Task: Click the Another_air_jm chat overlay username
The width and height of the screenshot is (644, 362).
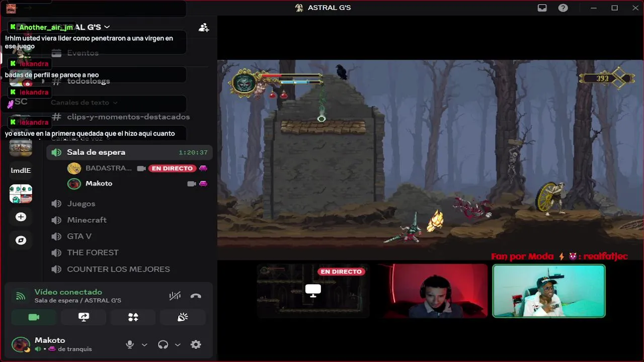Action: click(46, 28)
